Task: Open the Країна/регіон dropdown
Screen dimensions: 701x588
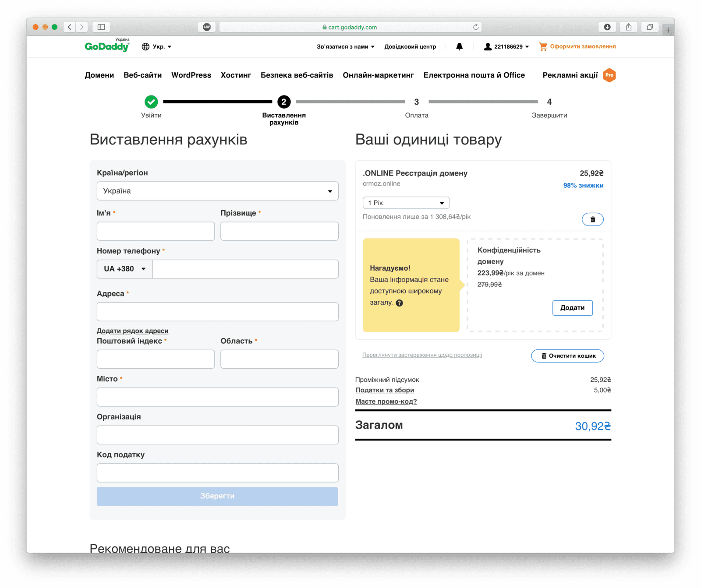Action: [x=217, y=191]
